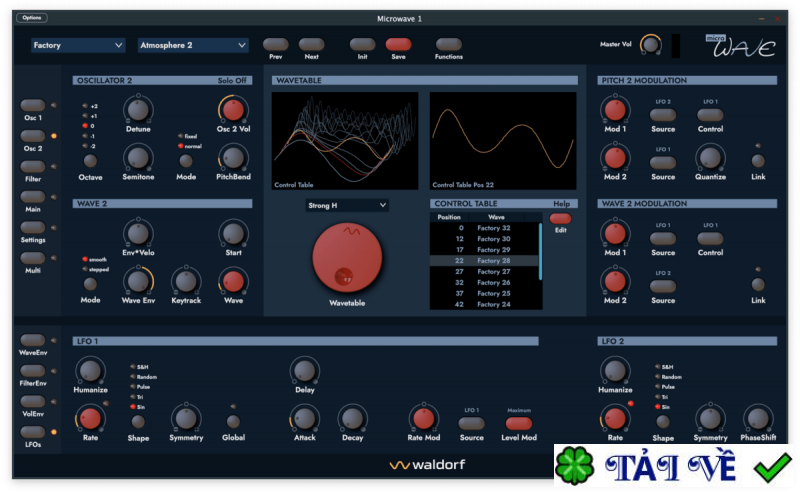Click the Oscillator 2 Detune knob

[x=138, y=110]
